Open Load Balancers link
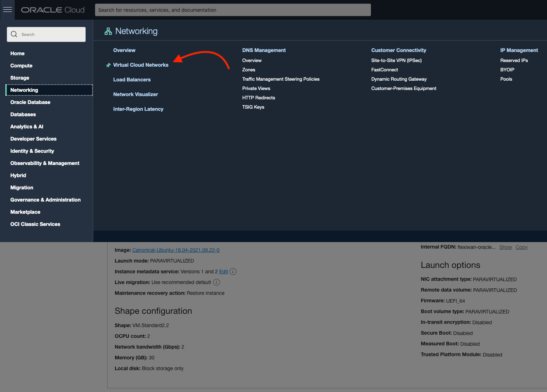Image resolution: width=547 pixels, height=392 pixels. pyautogui.click(x=132, y=80)
